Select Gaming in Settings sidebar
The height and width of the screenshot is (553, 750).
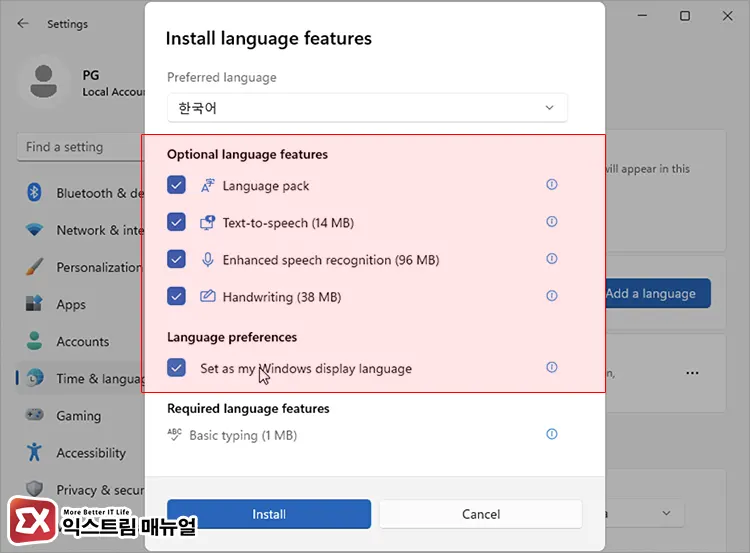[x=78, y=415]
